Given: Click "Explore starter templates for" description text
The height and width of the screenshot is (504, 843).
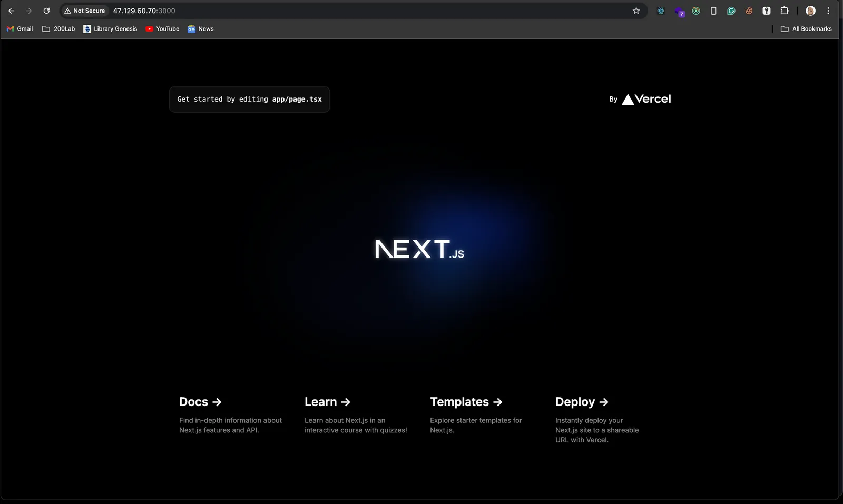Looking at the screenshot, I should pos(476,420).
